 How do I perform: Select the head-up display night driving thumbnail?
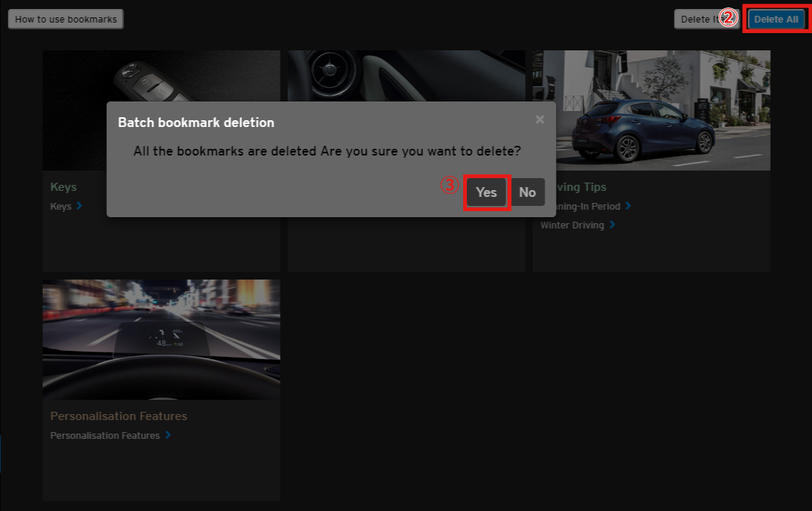click(161, 339)
